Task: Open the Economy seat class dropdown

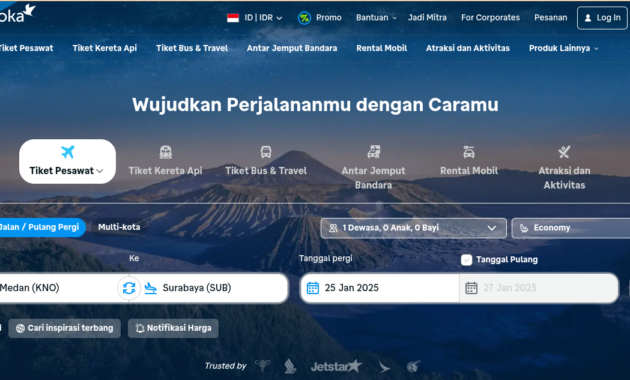Action: click(x=571, y=228)
